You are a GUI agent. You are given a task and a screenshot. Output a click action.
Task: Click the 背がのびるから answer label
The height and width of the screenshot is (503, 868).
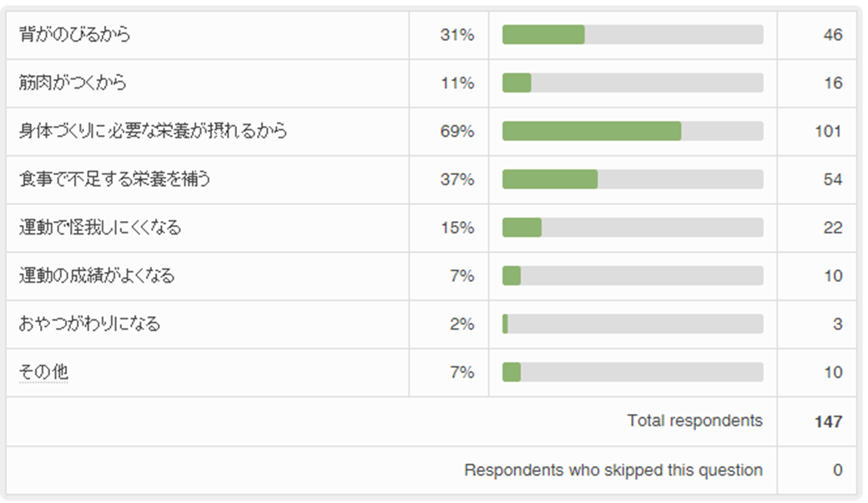(75, 35)
